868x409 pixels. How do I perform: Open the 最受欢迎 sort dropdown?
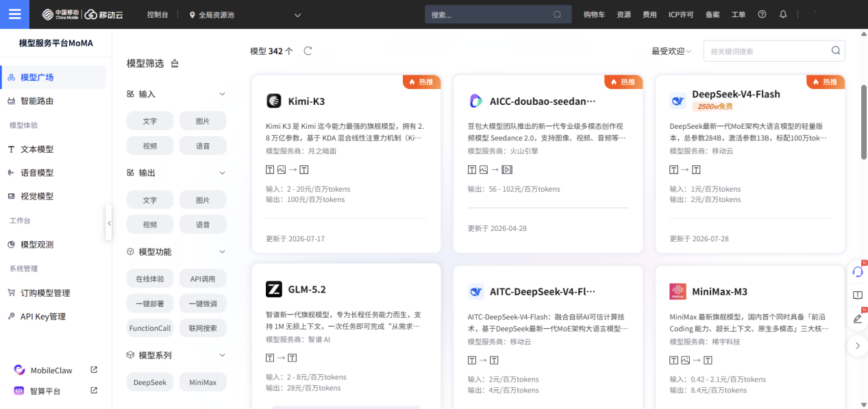coord(671,51)
